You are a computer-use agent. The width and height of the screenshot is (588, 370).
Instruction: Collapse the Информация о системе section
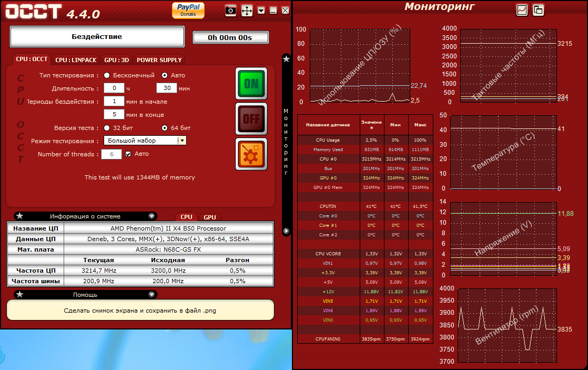pyautogui.click(x=151, y=216)
